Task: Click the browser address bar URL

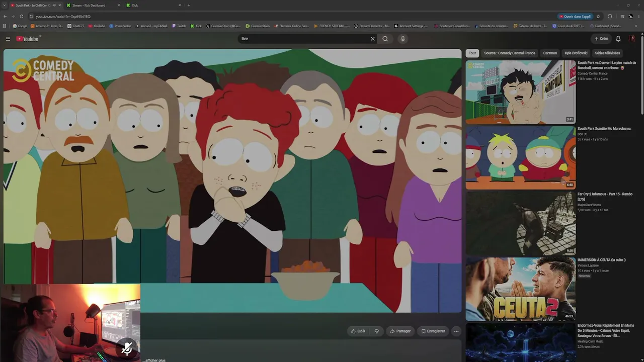Action: click(63, 16)
